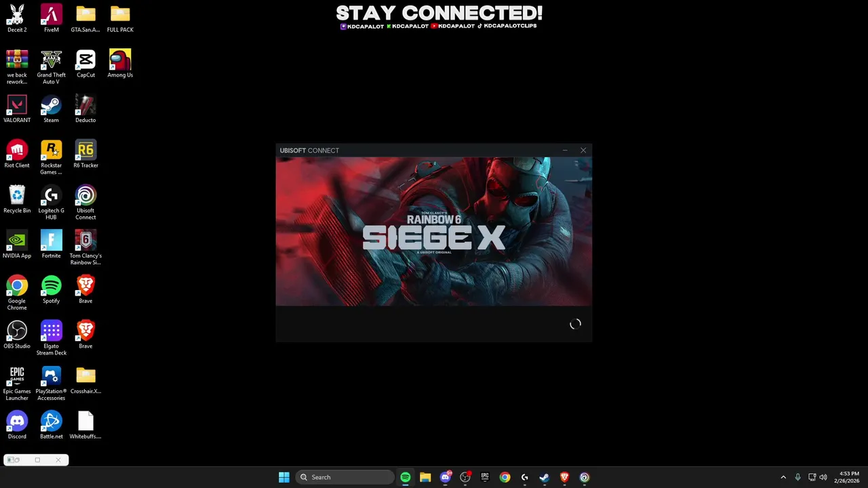Click the Epic Games Launcher desktop icon

tap(17, 384)
